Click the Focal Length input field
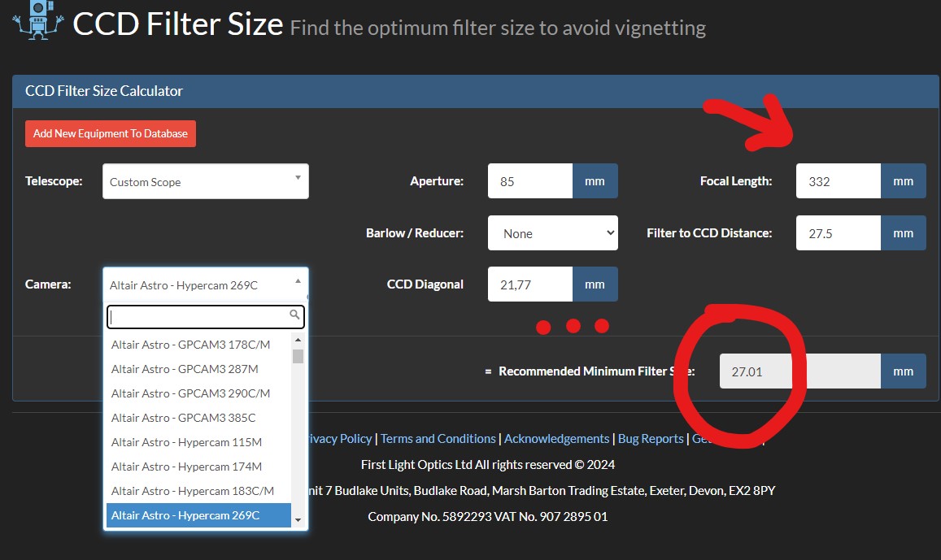 tap(838, 181)
